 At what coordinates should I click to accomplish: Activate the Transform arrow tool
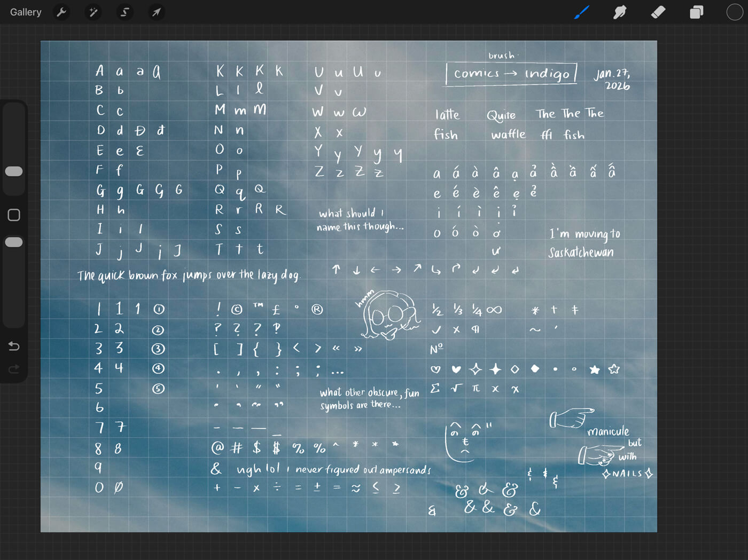[156, 12]
